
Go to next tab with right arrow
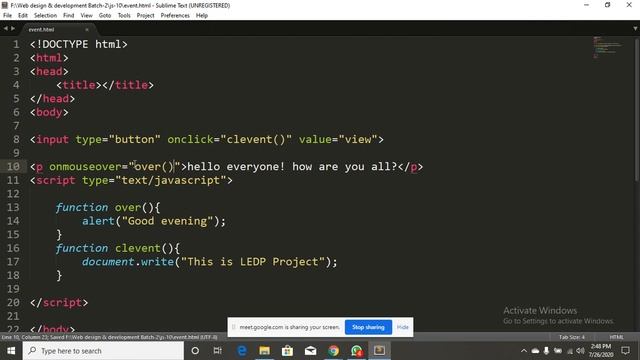(13, 29)
